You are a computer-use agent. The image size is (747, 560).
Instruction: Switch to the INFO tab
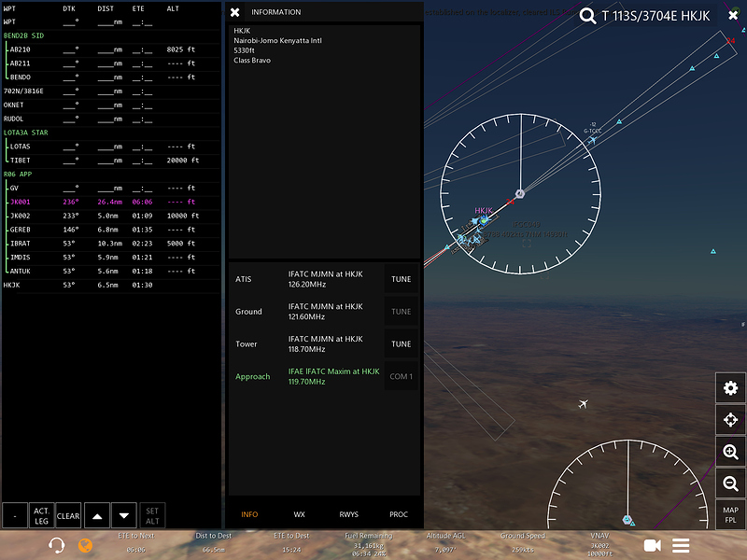click(249, 514)
